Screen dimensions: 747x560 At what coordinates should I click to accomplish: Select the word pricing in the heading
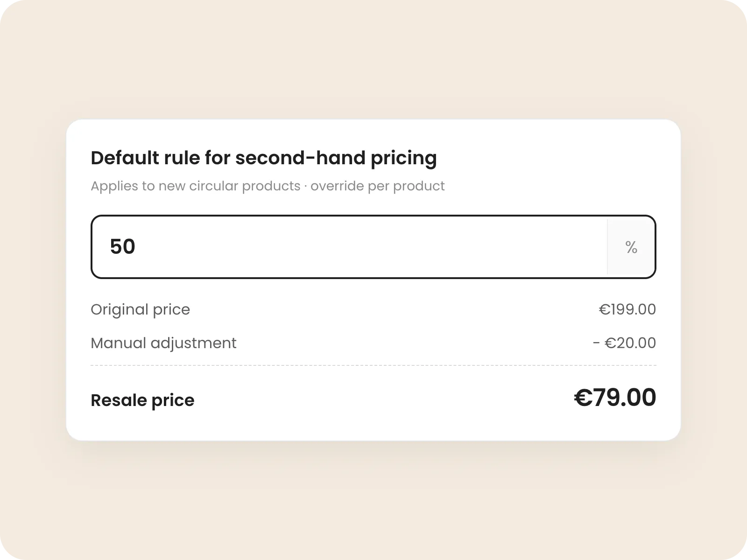coord(404,159)
